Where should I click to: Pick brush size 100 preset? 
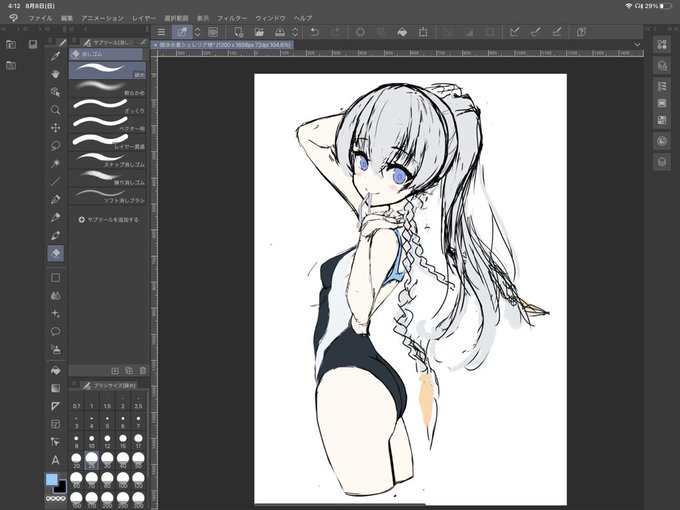coord(123,480)
